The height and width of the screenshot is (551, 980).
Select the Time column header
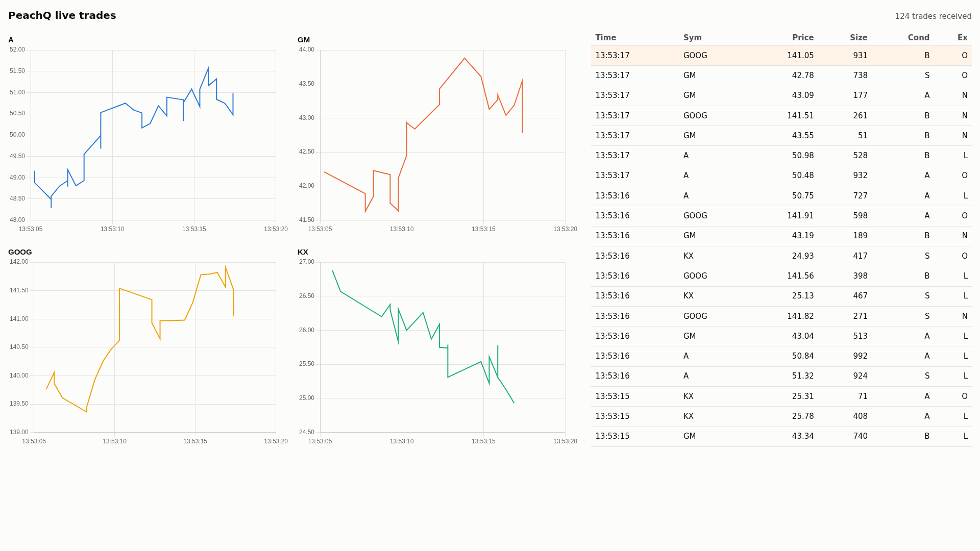click(x=606, y=38)
